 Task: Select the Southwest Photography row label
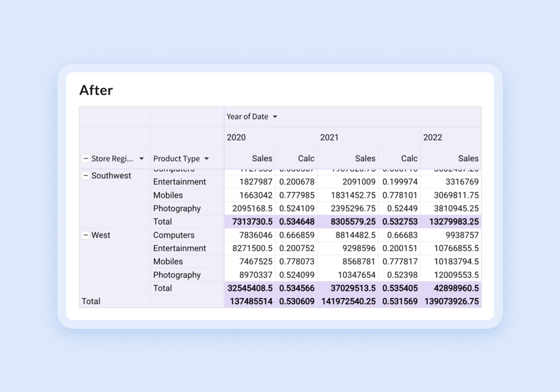click(x=177, y=208)
